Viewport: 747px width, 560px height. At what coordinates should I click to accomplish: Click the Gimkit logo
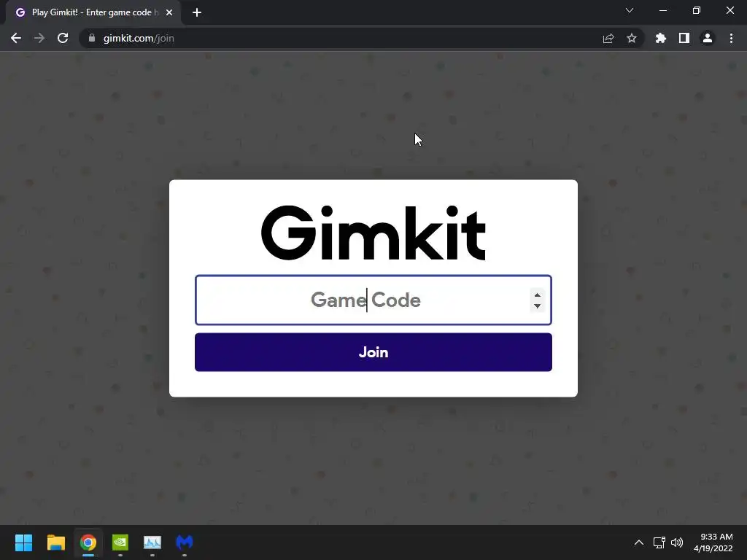pos(373,233)
